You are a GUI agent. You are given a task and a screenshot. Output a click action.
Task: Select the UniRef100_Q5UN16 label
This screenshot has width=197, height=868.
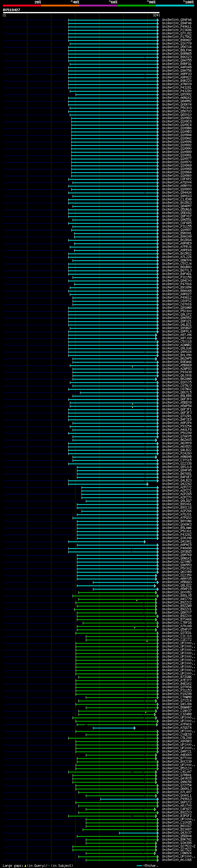click(177, 210)
